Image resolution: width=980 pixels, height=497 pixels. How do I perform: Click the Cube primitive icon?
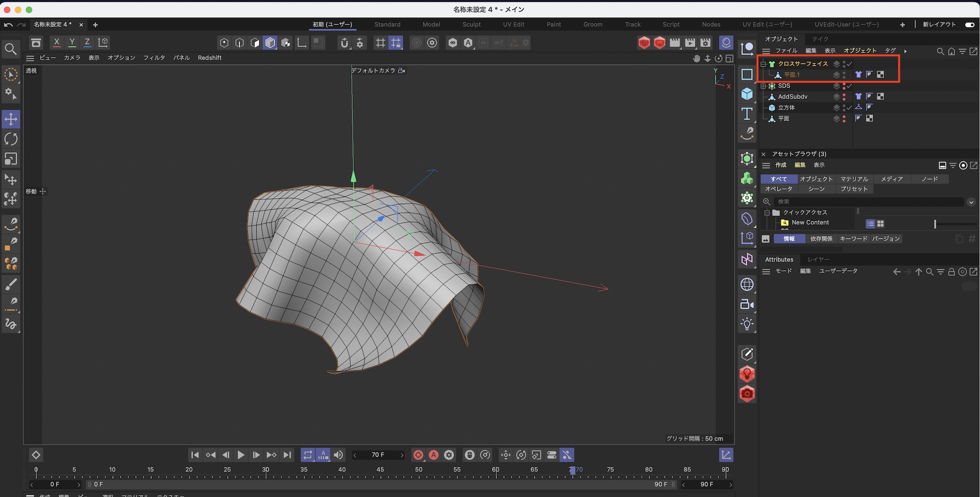[x=747, y=94]
